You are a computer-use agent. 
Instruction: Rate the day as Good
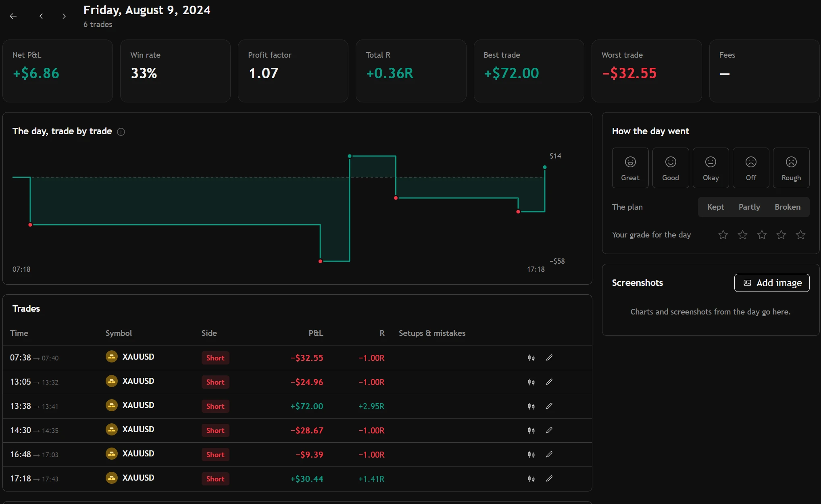point(671,168)
